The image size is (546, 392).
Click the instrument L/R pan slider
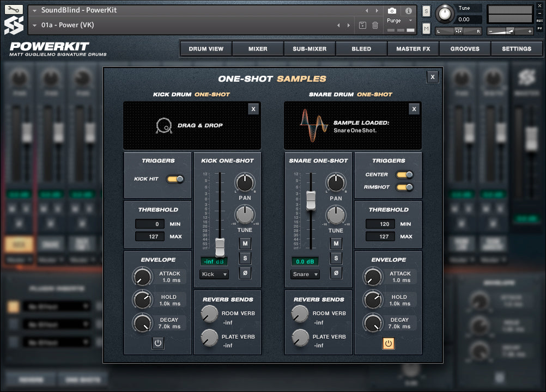pos(459,31)
